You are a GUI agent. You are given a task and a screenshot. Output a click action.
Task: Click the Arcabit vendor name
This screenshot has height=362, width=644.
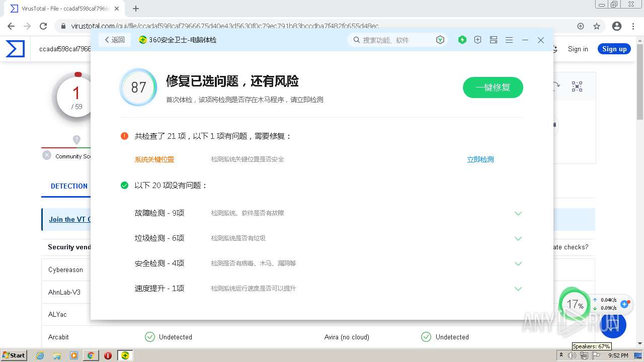point(58,337)
